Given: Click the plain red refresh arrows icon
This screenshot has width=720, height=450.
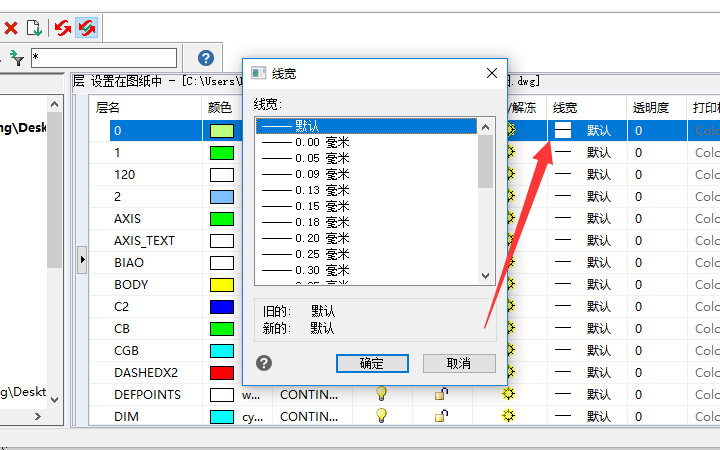Looking at the screenshot, I should 63,28.
